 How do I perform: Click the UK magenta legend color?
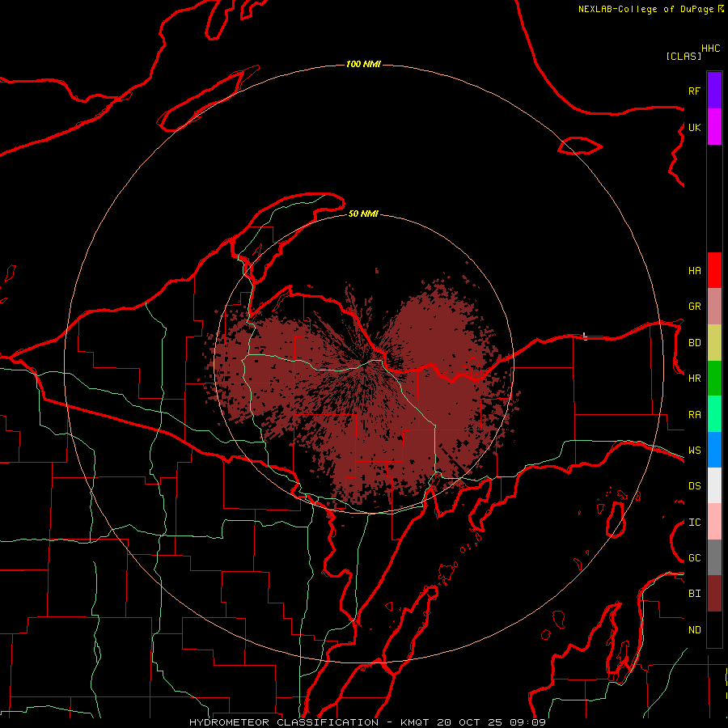[x=714, y=127]
